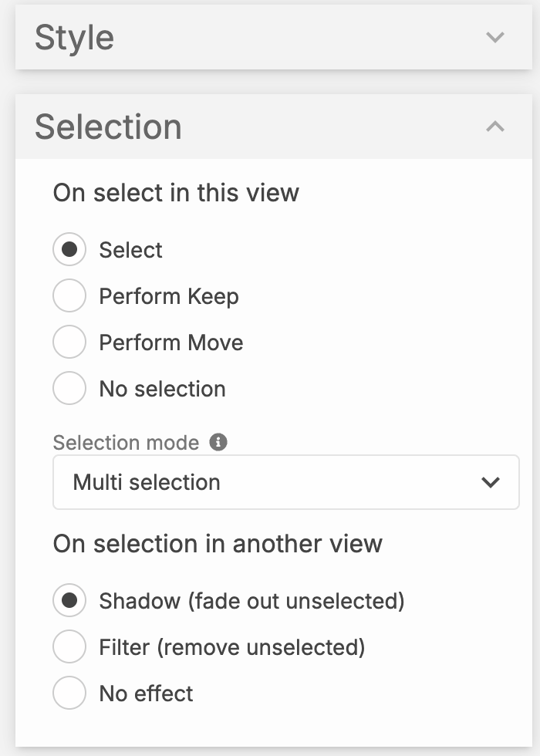Click the Selection mode dropdown arrow

click(x=490, y=482)
